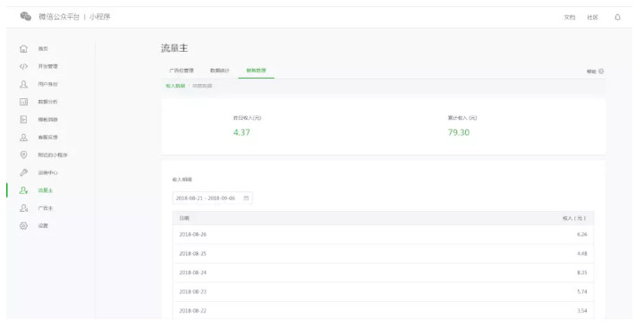Switch to the 数据统计 tab

[x=220, y=71]
